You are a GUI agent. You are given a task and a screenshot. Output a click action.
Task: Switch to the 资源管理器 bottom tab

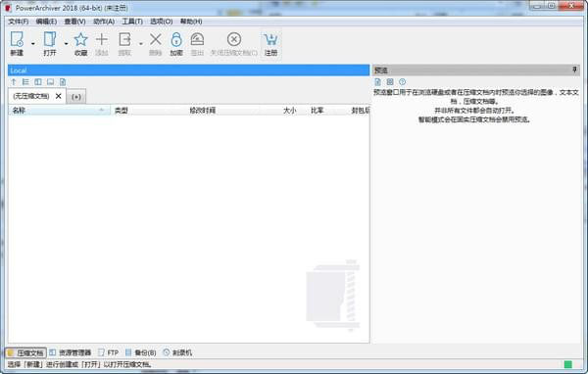(x=71, y=352)
